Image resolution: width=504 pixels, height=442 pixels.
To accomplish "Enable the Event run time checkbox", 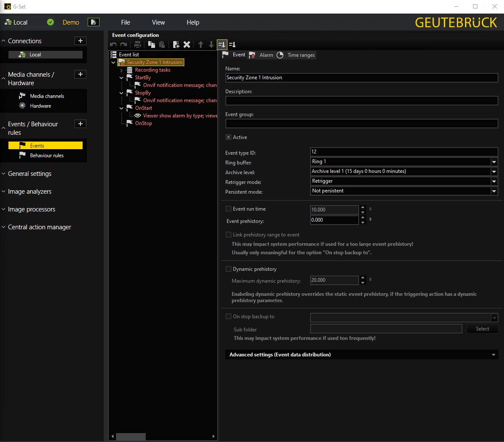I will click(x=229, y=209).
